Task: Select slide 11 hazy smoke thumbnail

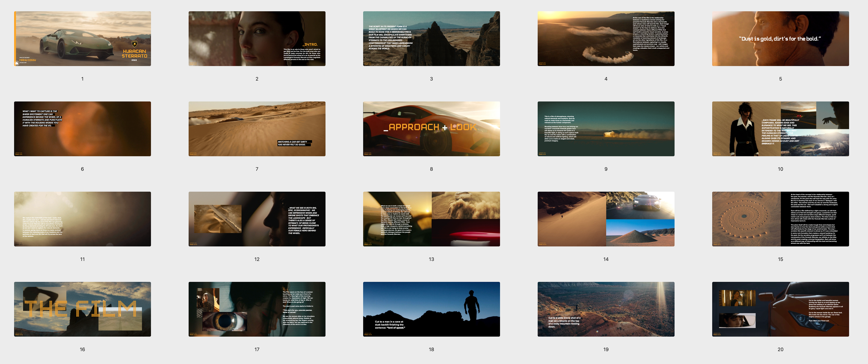Action: point(82,219)
